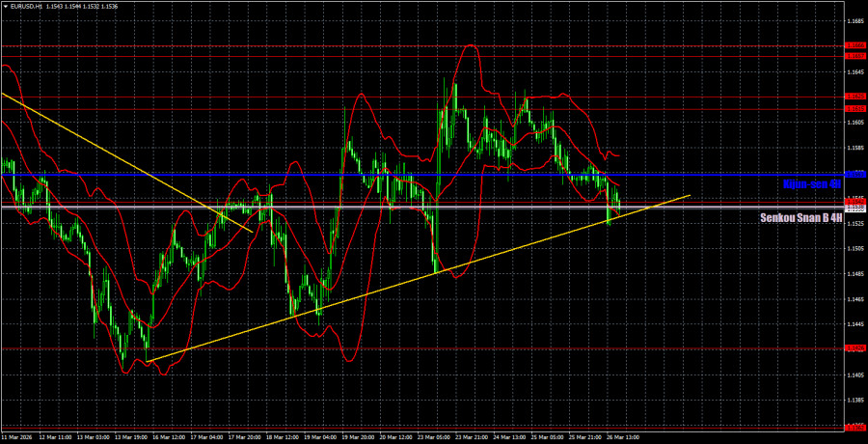Click the 1.1505 price axis label
868x444 pixels.
(x=854, y=248)
